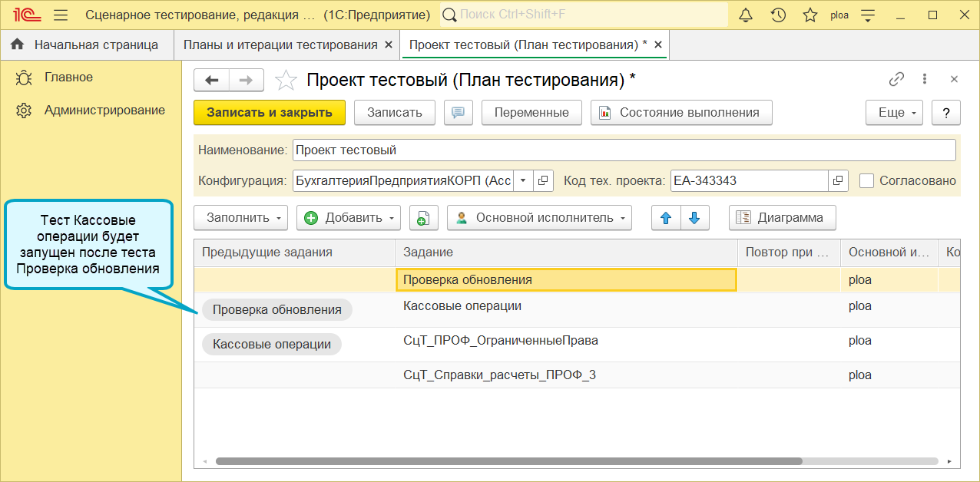
Task: Click the copy-add document icon button
Action: tap(423, 218)
